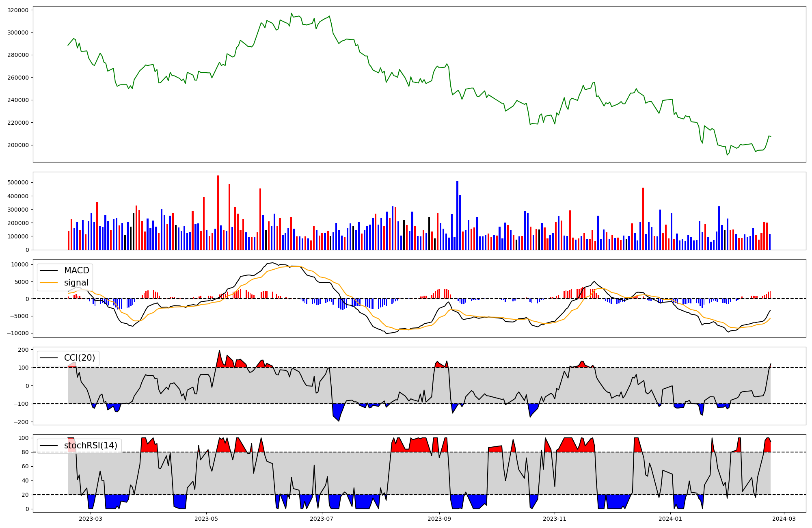Click the black MACD legend line sample
This screenshot has width=812, height=528.
[x=50, y=270]
